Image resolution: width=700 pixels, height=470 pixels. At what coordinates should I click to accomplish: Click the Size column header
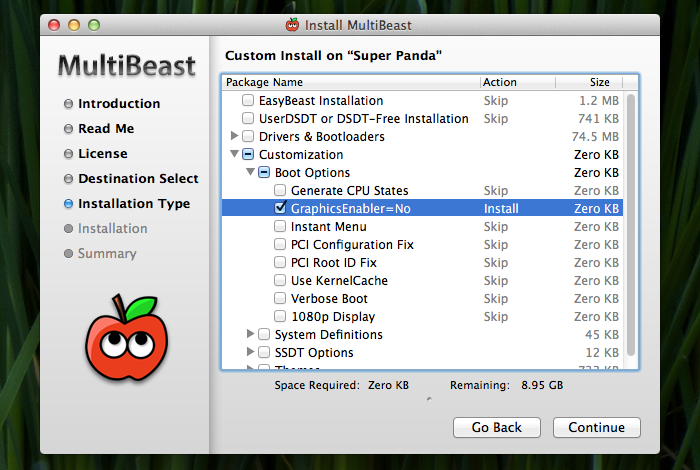tap(589, 82)
